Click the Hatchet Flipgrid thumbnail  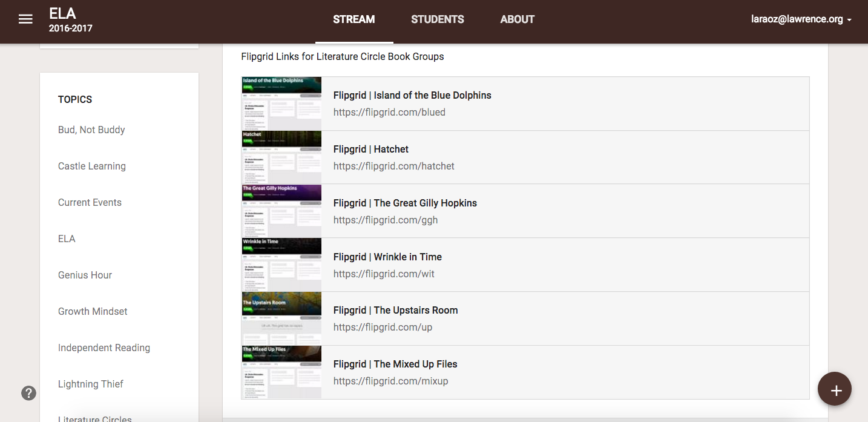pyautogui.click(x=281, y=157)
